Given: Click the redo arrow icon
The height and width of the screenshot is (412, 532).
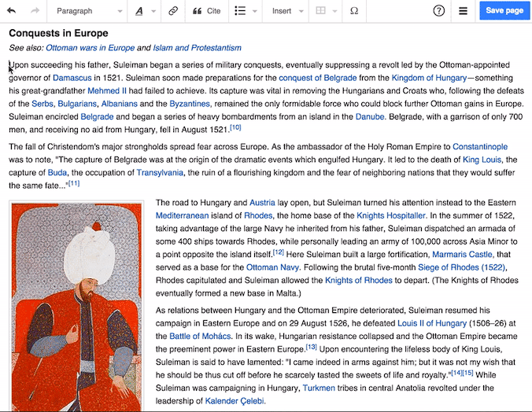Looking at the screenshot, I should 35,11.
